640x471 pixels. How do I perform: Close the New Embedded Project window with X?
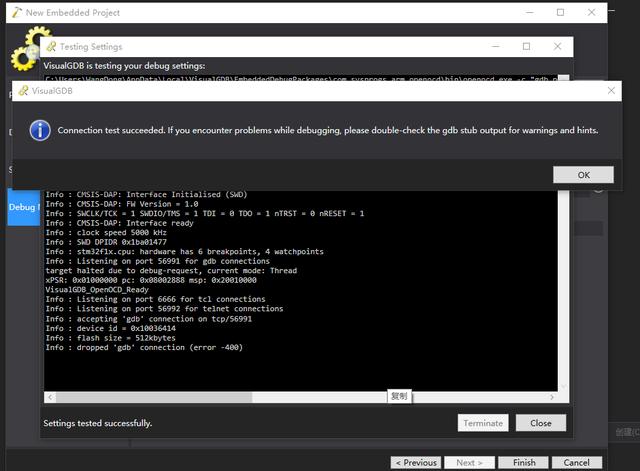591,13
